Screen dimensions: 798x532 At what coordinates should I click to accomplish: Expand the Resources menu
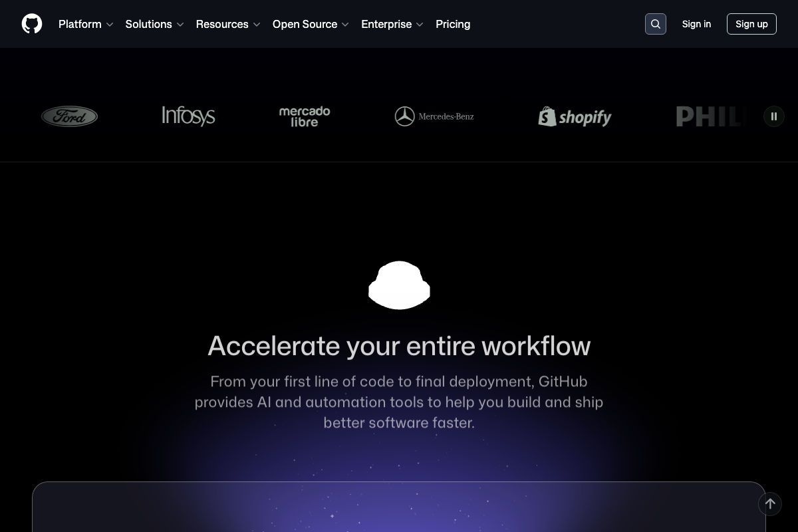tap(228, 24)
